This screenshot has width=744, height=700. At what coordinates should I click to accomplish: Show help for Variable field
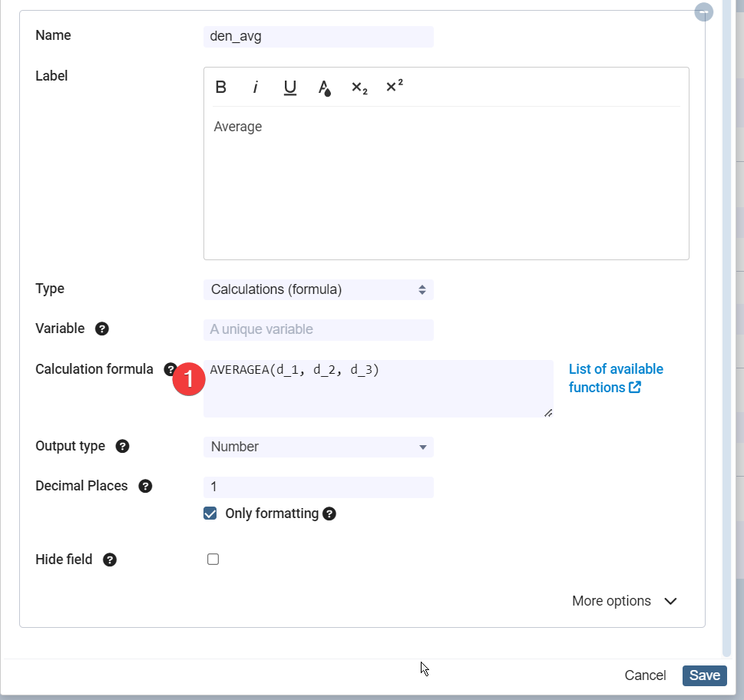102,329
